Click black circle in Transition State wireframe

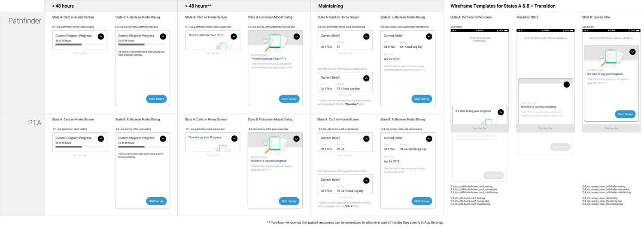point(567,85)
